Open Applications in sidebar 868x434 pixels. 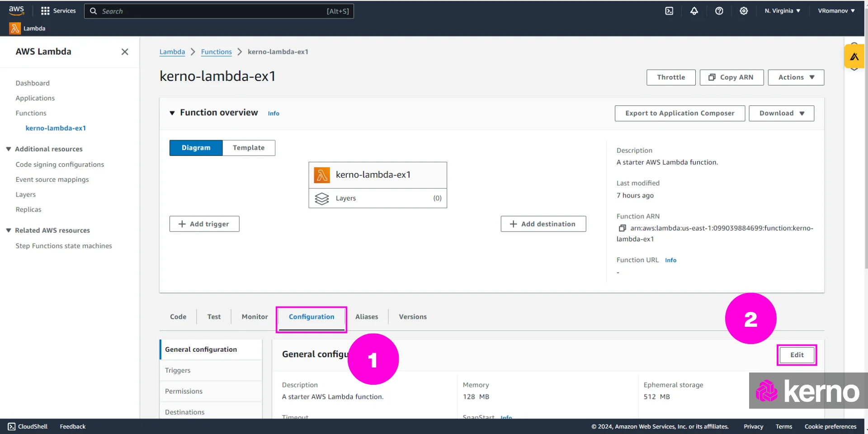[35, 98]
